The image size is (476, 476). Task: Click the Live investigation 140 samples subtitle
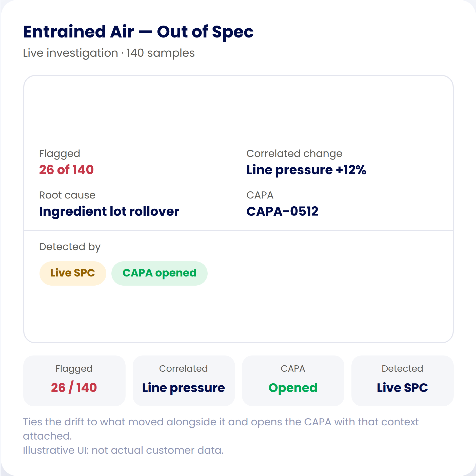point(109,53)
